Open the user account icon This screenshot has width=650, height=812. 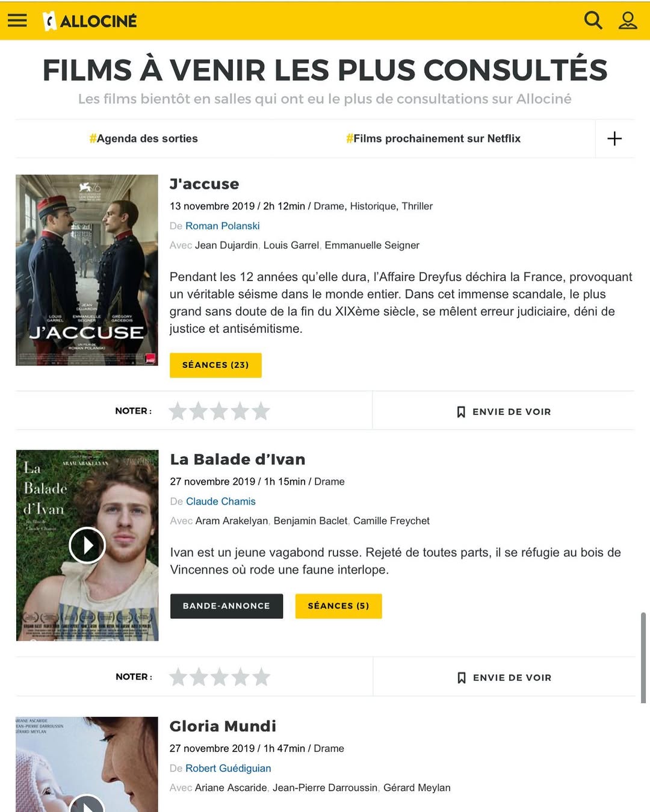click(x=628, y=20)
